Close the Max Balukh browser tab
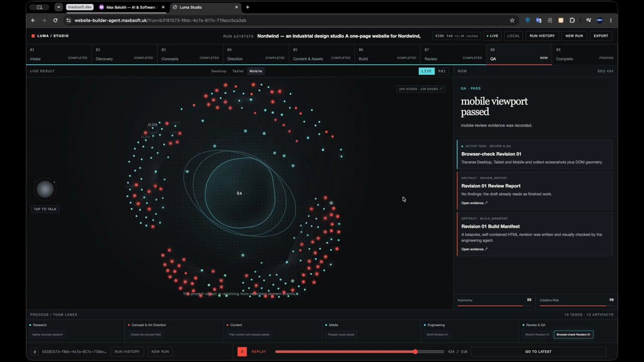 click(x=163, y=7)
